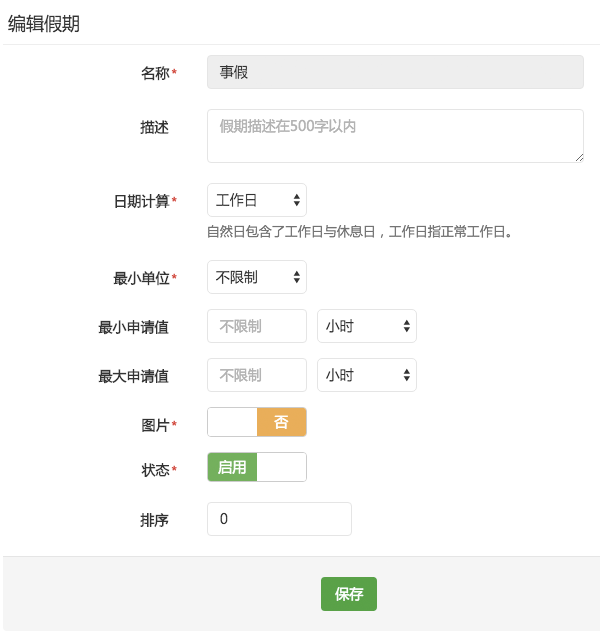Click the 最小单位 dropdown arrow icon

pos(297,277)
